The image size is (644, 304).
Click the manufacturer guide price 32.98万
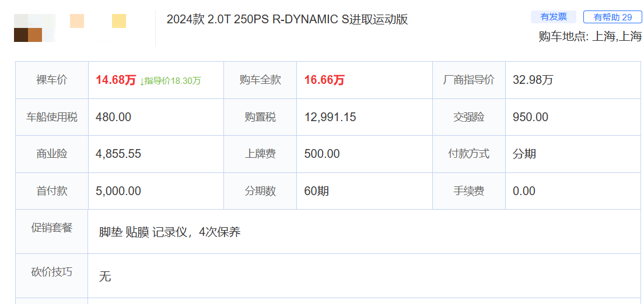[533, 80]
